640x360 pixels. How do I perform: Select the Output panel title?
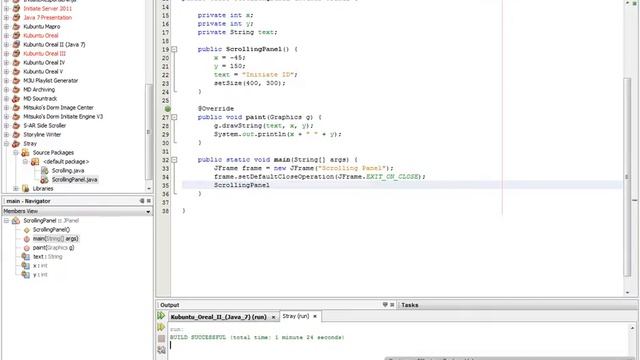click(169, 305)
